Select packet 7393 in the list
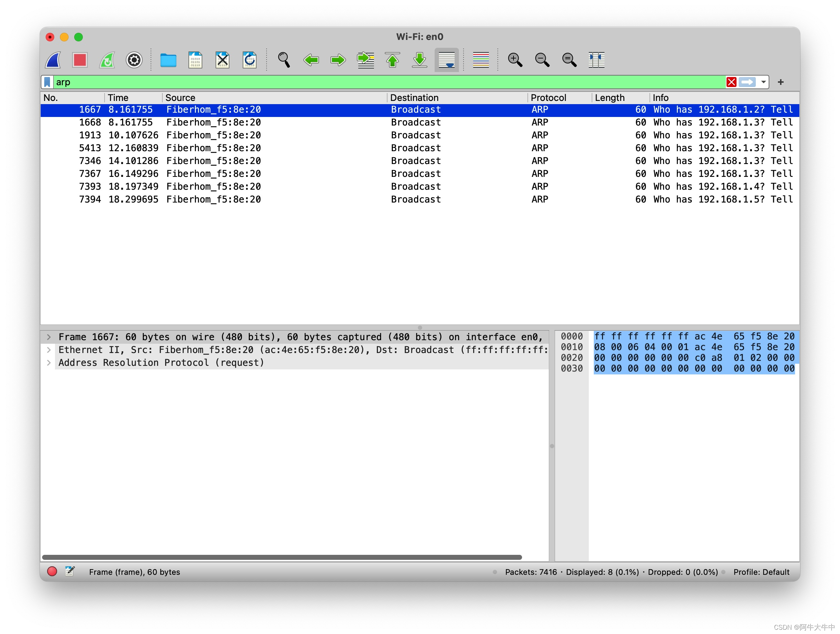 pos(420,187)
